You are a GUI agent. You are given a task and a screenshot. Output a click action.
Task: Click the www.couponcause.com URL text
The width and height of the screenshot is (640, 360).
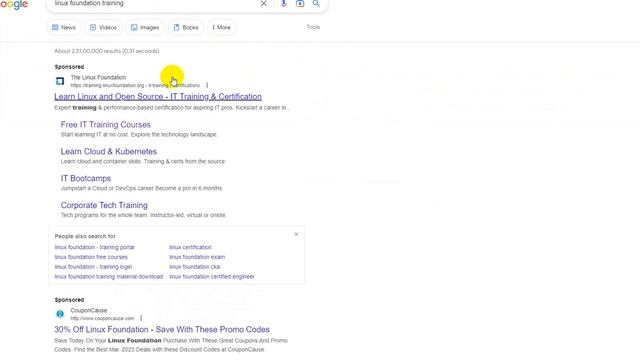click(x=102, y=318)
